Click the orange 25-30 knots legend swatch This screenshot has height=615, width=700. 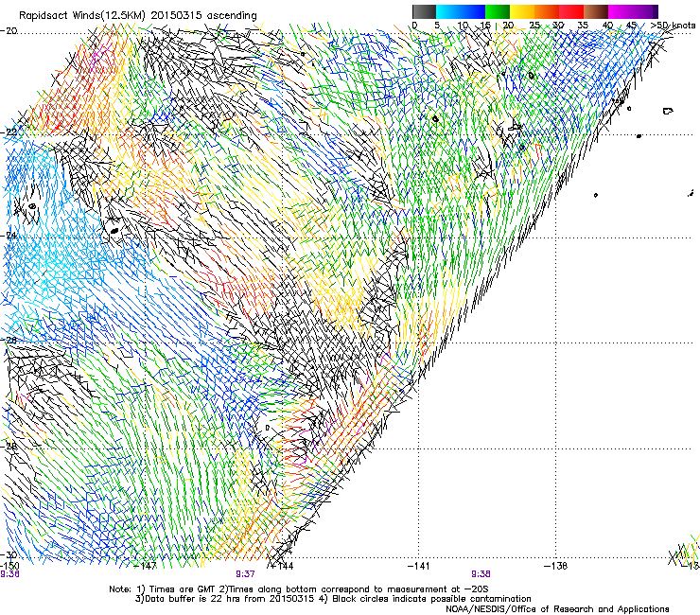(547, 11)
